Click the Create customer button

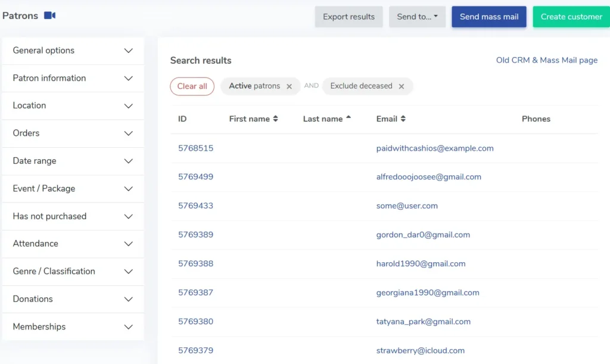571,17
